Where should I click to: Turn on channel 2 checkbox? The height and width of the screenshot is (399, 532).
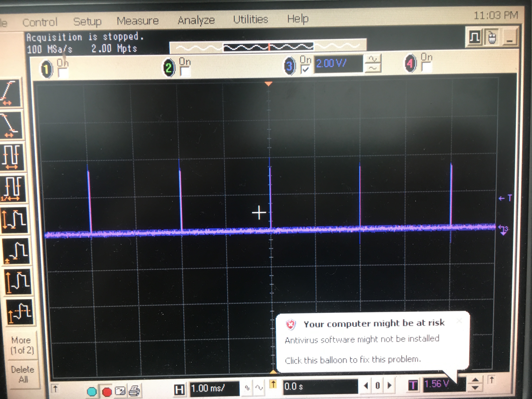tap(185, 71)
